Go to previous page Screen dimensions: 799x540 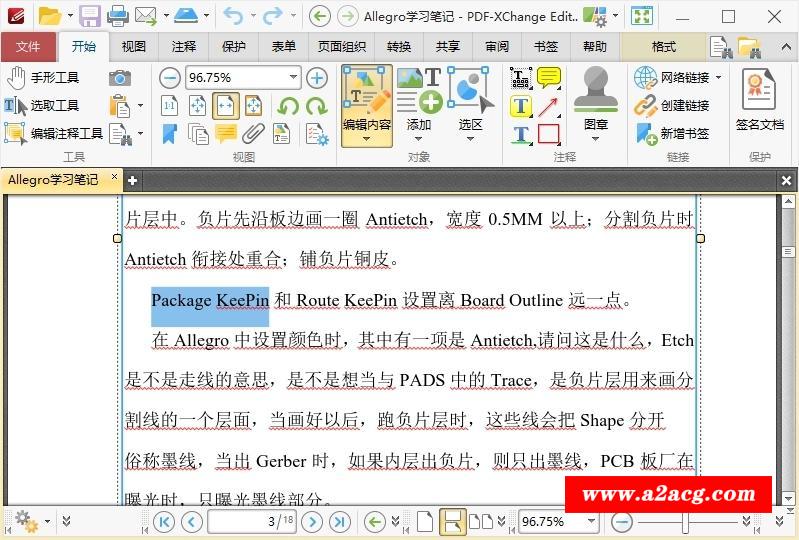[192, 521]
